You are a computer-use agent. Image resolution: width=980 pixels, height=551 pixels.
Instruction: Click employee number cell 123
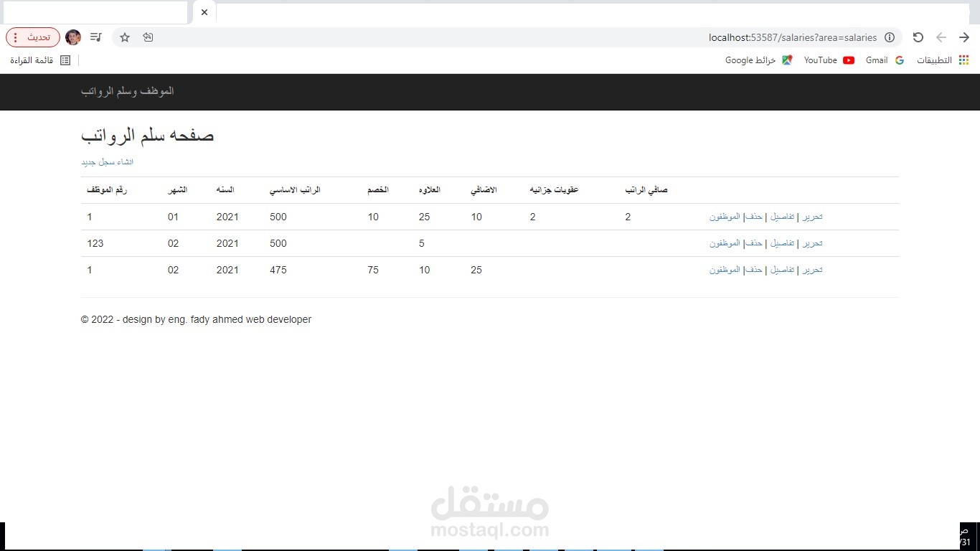[95, 243]
